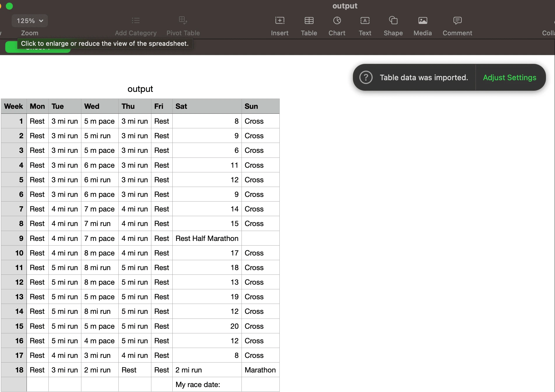Click week 13 Sat cell with 19

207,297
